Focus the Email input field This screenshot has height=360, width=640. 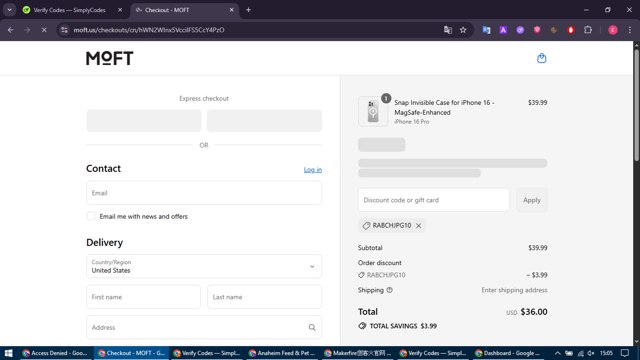tap(204, 193)
